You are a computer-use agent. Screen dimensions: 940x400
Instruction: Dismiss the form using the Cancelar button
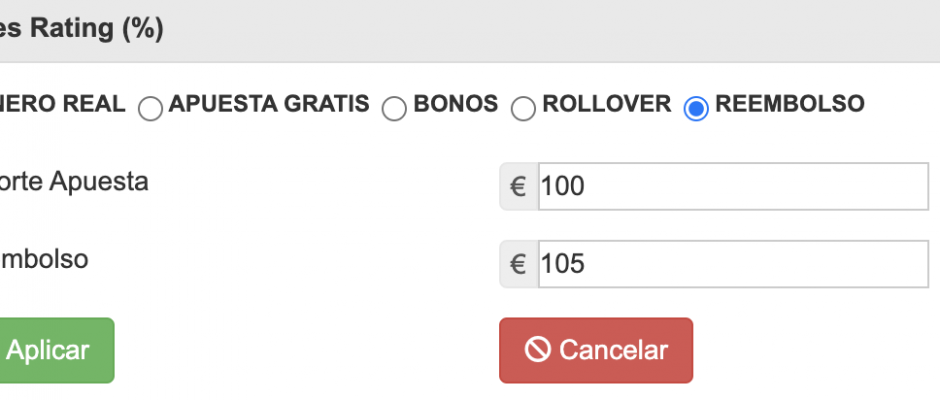pos(596,350)
